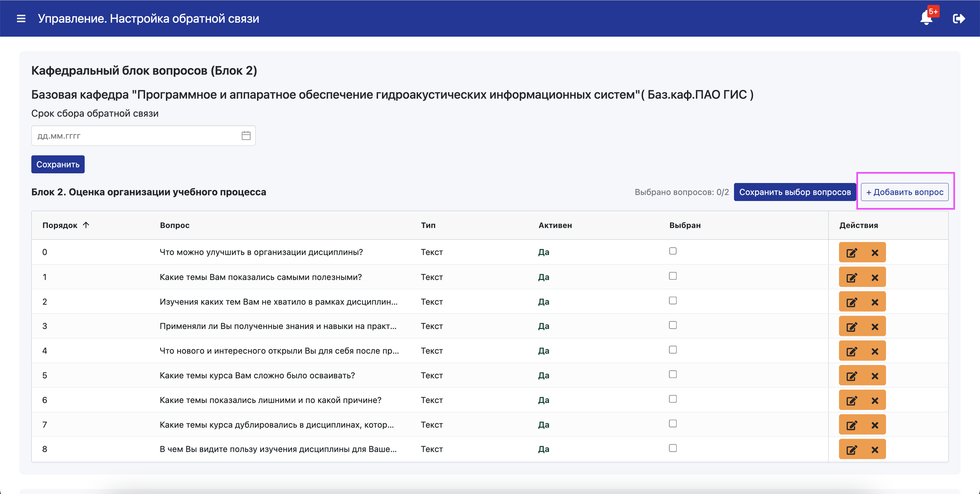Delete question "В чем Вы видите пользу изучения…"

click(875, 450)
